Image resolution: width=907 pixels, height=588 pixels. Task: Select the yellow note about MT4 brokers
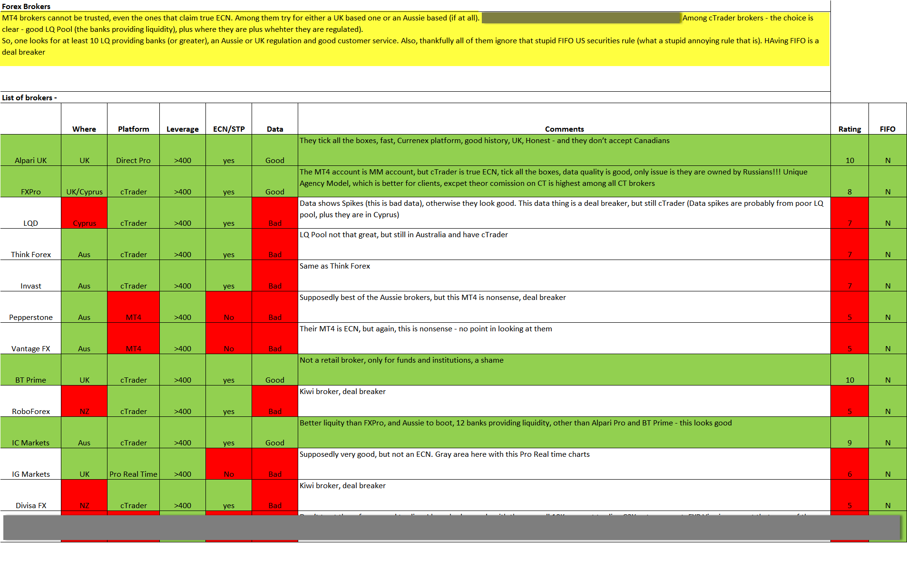coord(415,39)
